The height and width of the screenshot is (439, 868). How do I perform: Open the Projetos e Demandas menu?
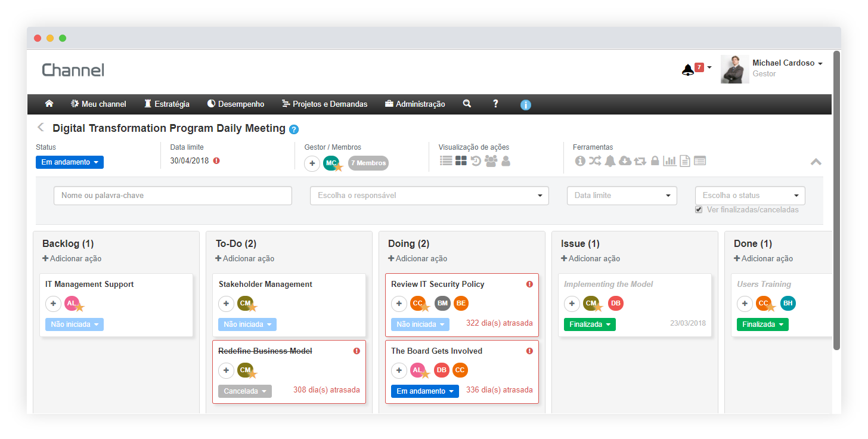(x=324, y=104)
